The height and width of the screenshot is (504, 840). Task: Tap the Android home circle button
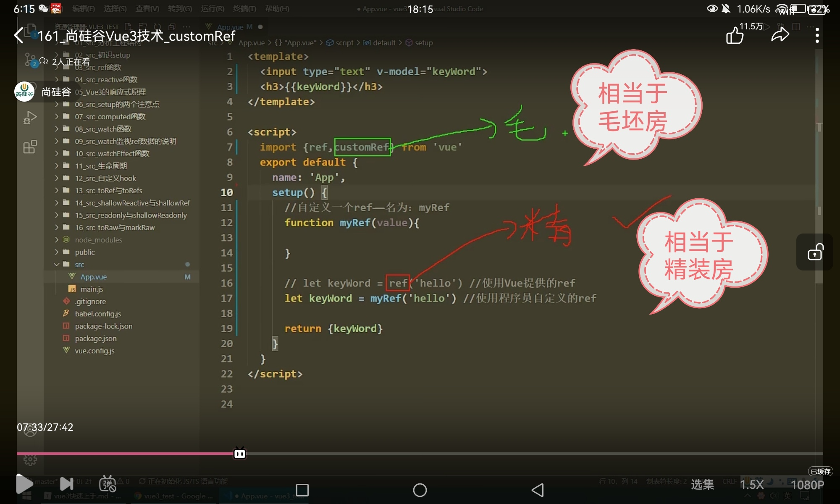(420, 490)
